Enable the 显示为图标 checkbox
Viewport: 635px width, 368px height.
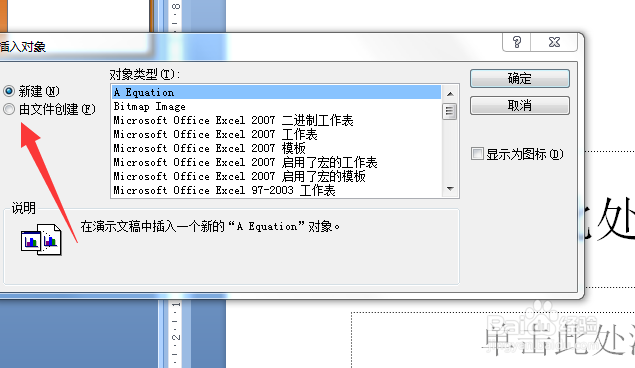[x=477, y=154]
